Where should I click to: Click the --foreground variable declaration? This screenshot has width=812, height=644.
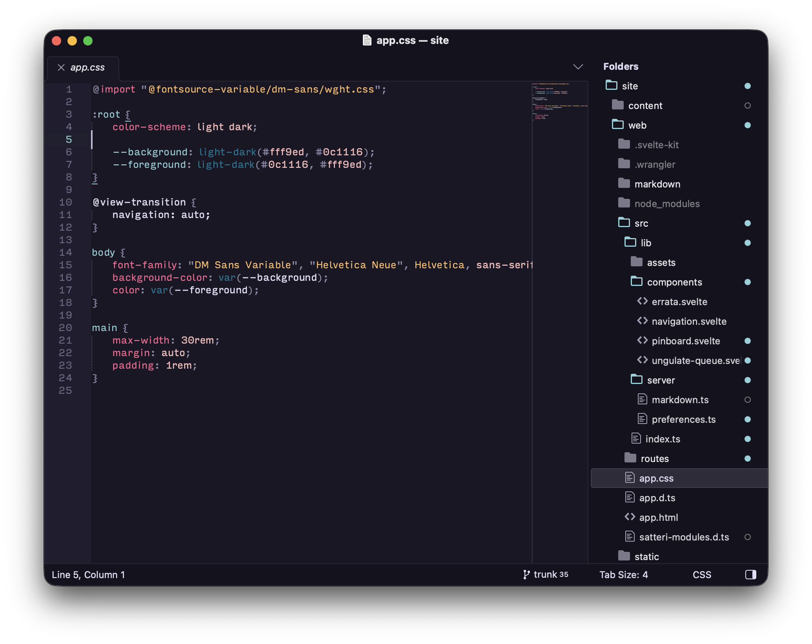(242, 165)
